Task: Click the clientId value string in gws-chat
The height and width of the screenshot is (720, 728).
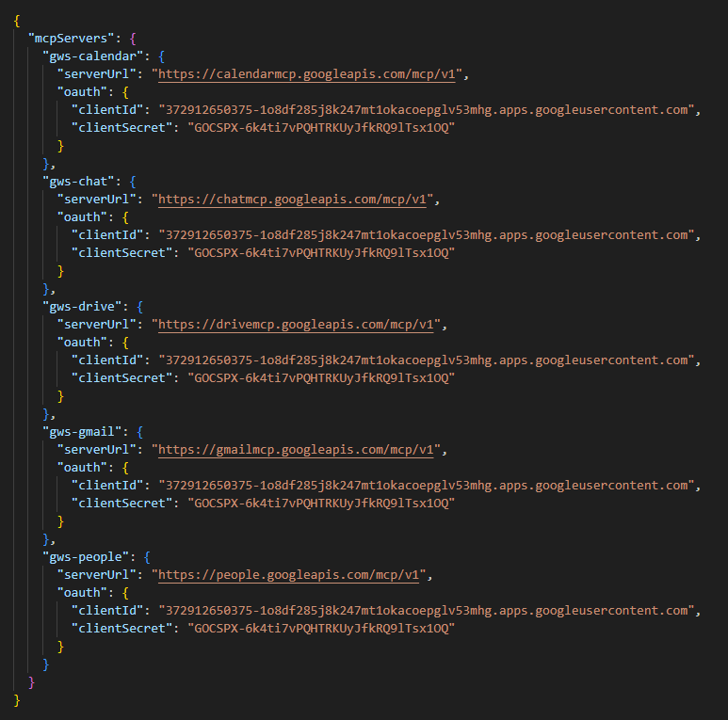Action: 427,235
